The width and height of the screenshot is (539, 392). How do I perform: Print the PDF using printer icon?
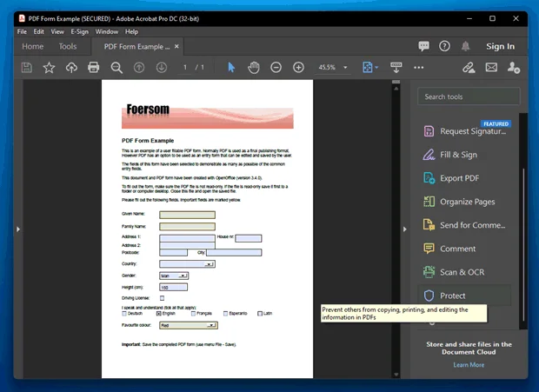(94, 67)
